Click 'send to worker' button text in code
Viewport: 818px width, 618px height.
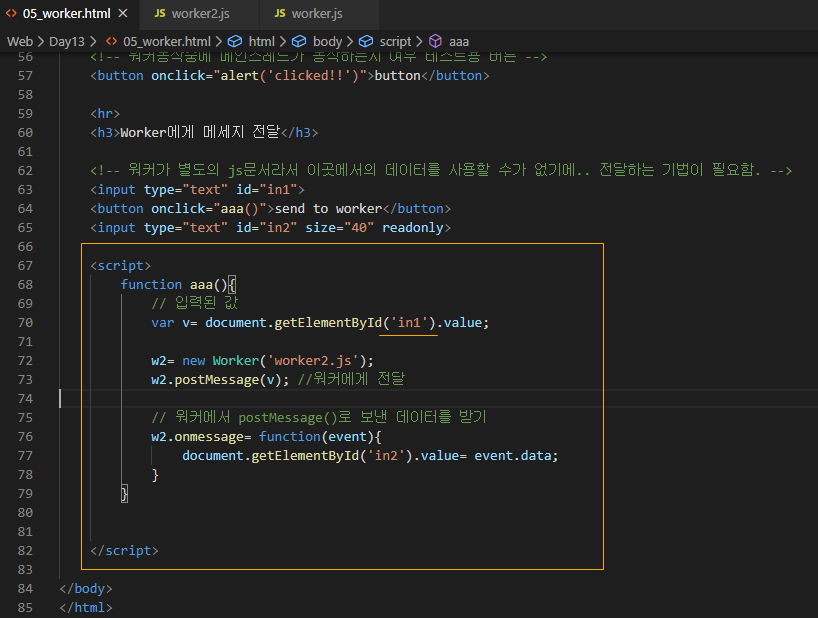pos(328,209)
